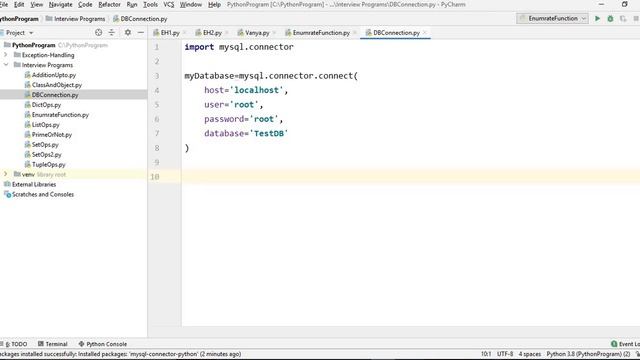Select Scratches and Consoles node

click(42, 194)
